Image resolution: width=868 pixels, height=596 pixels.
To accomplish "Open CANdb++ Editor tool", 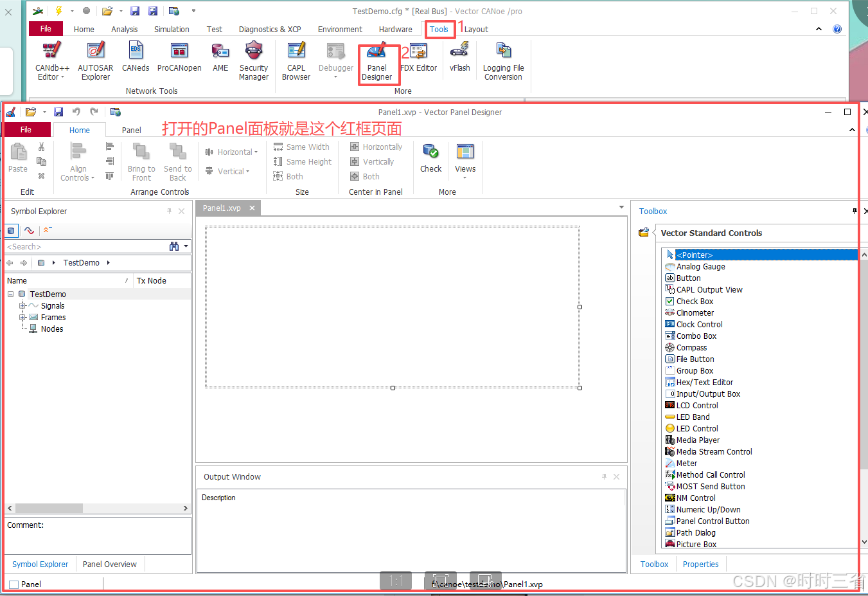I will coord(52,60).
